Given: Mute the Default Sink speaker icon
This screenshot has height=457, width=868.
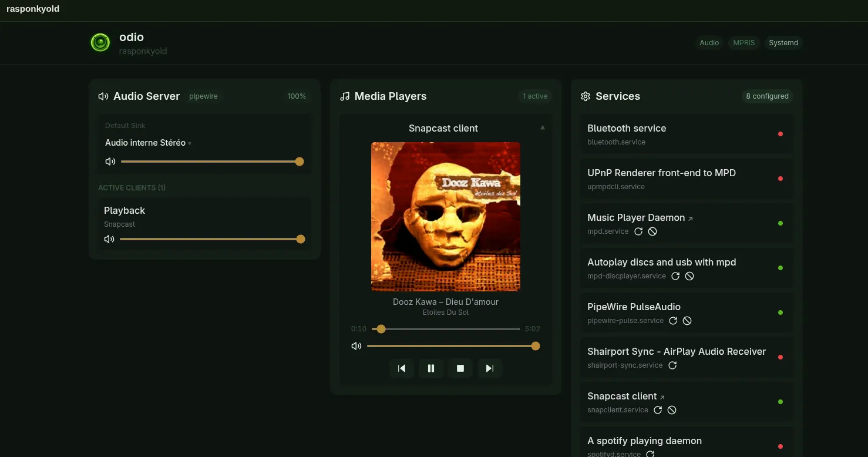Looking at the screenshot, I should point(110,162).
